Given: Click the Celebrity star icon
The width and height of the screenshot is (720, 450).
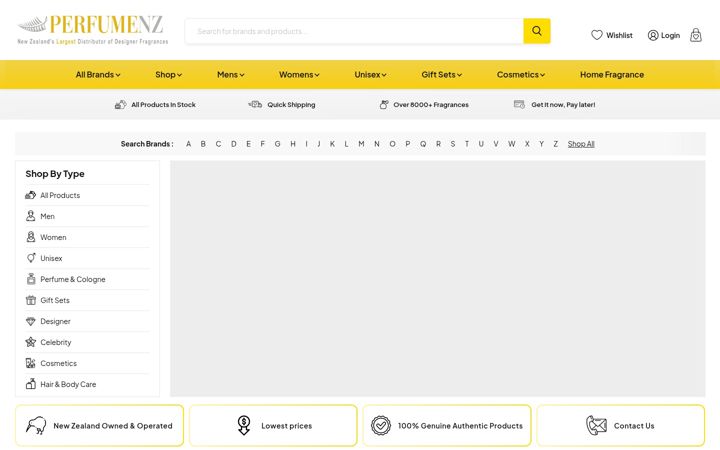Looking at the screenshot, I should [x=30, y=342].
